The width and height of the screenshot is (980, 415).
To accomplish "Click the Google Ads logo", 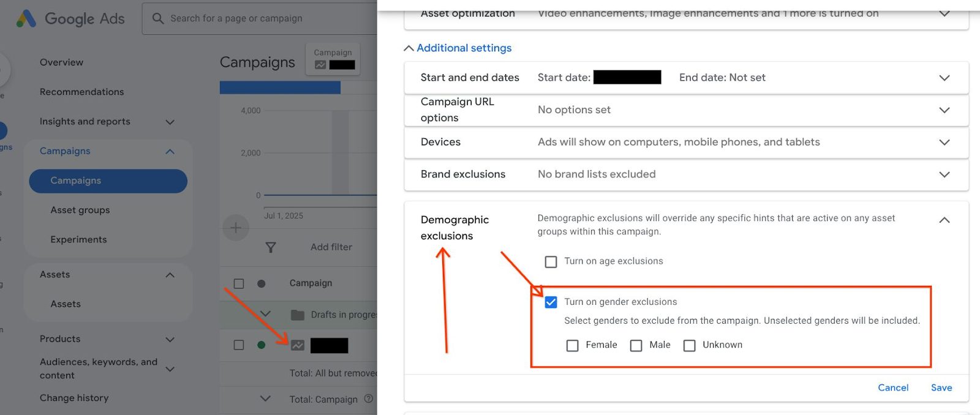I will [26, 18].
